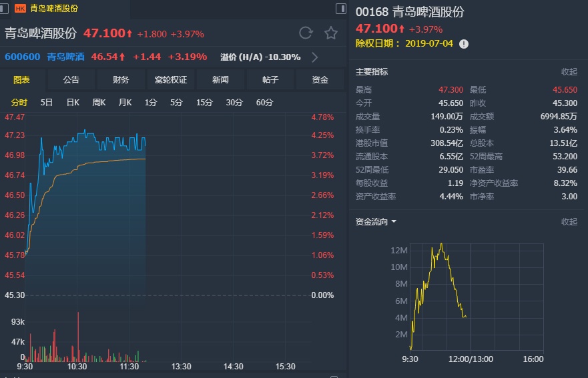This screenshot has width=588, height=378.
Task: Select the 5日 chart period
Action: (x=47, y=103)
